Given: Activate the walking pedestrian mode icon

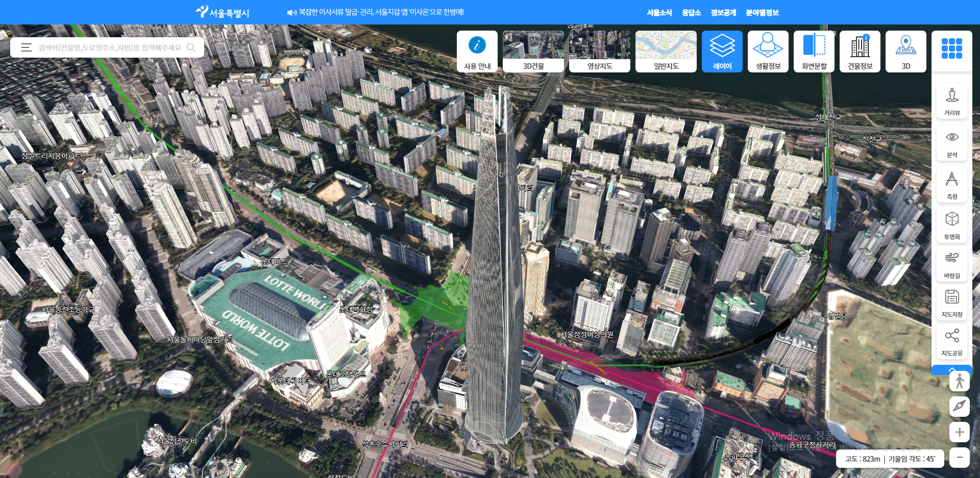Looking at the screenshot, I should [960, 381].
